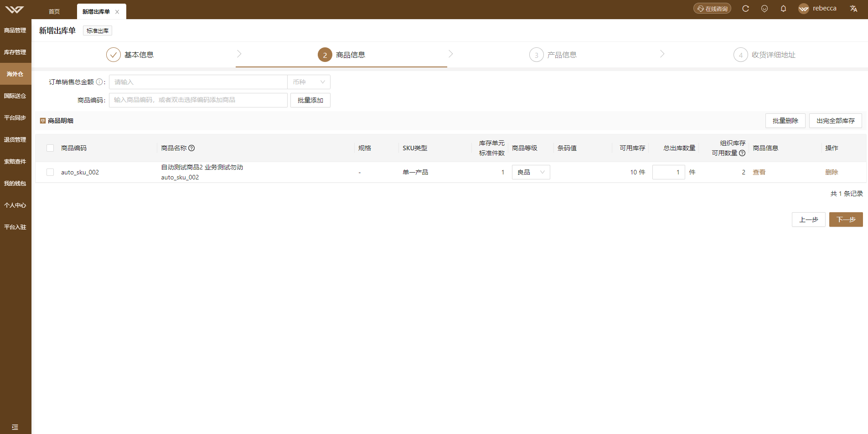Click the 出完全部库存 button
868x434 pixels.
[x=835, y=121]
